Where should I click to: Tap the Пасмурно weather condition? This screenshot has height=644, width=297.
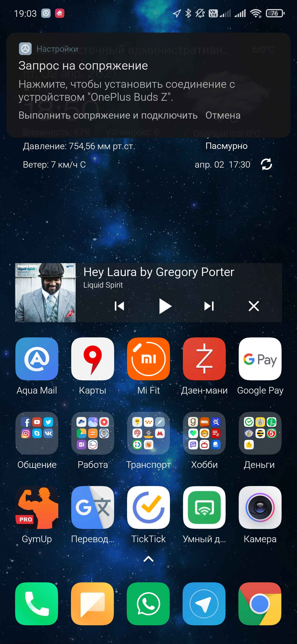coord(227,146)
